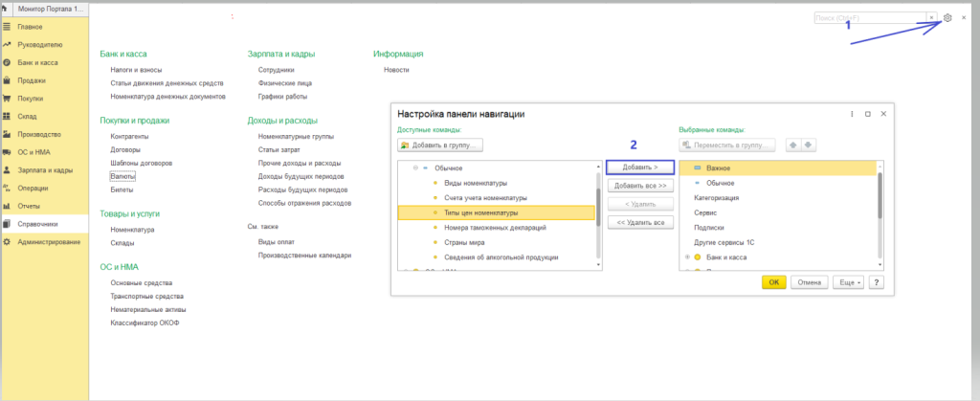Open the Склад section icon
This screenshot has height=401, width=980.
coord(8,116)
